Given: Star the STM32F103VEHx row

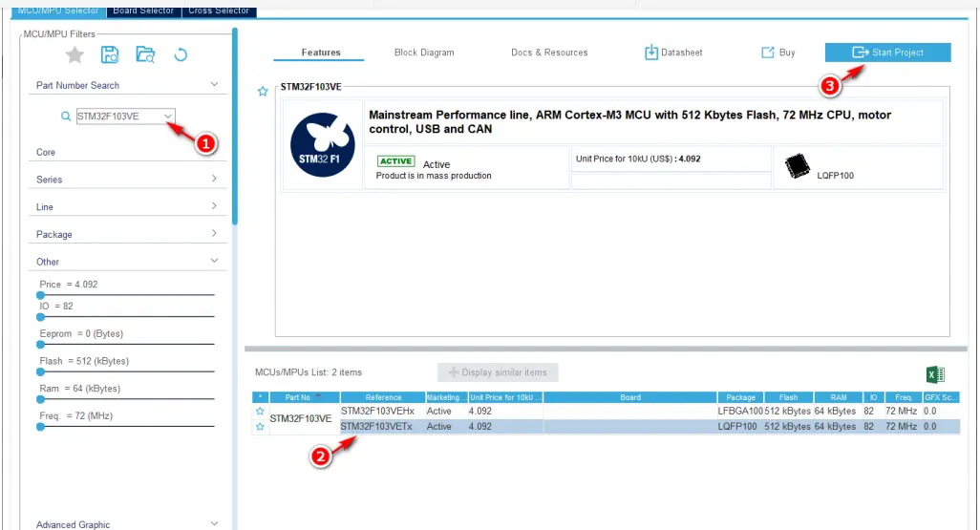Looking at the screenshot, I should [x=260, y=412].
